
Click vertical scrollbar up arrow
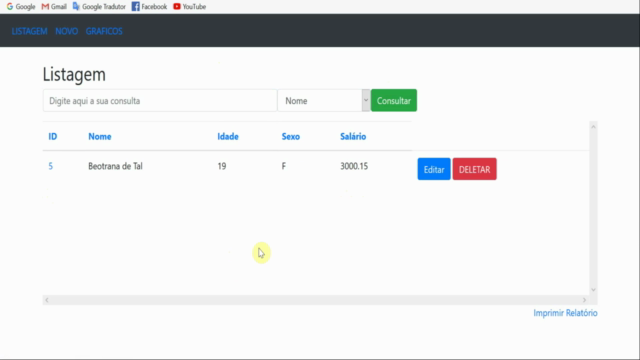(593, 127)
